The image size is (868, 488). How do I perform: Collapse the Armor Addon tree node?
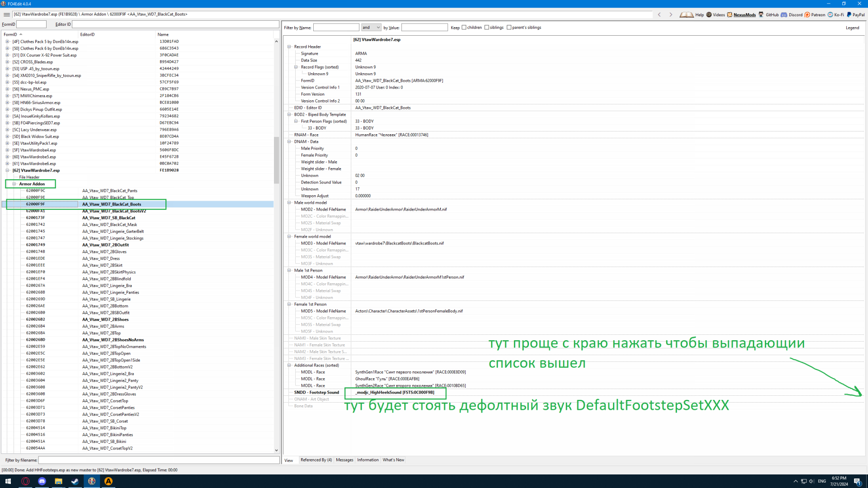14,184
